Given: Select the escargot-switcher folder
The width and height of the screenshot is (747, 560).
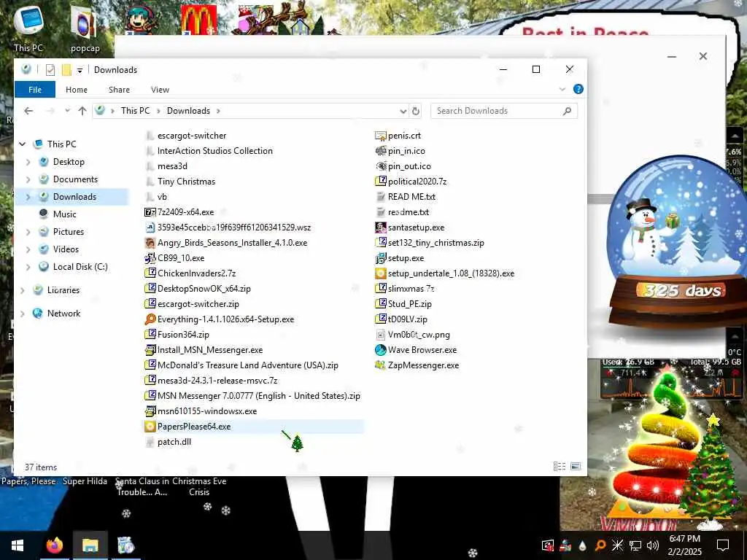Looking at the screenshot, I should pyautogui.click(x=192, y=136).
